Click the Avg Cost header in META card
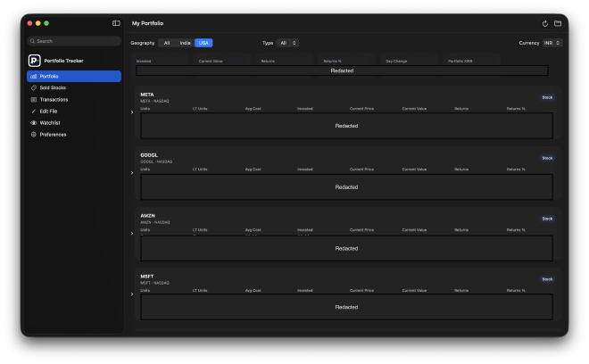589x364 pixels. pyautogui.click(x=253, y=109)
